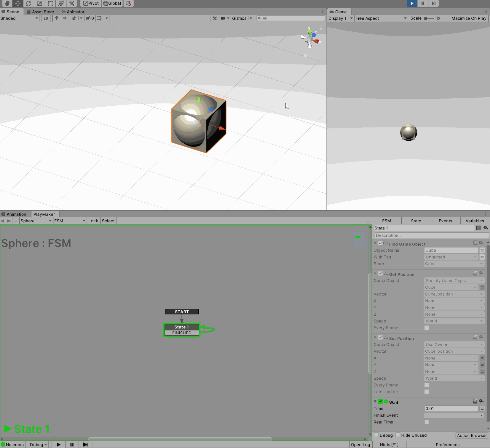The height and width of the screenshot is (448, 490).
Task: Open Free Aspect dropdown
Action: click(381, 18)
